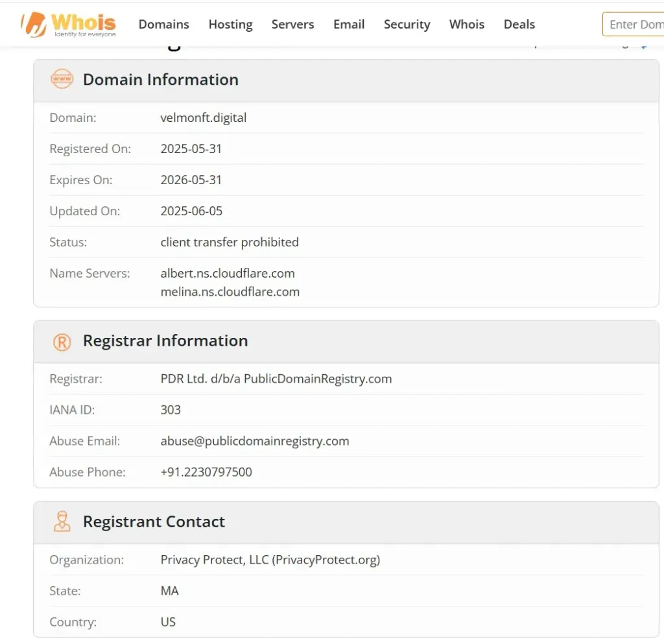Click the Registrar Information R icon

62,342
